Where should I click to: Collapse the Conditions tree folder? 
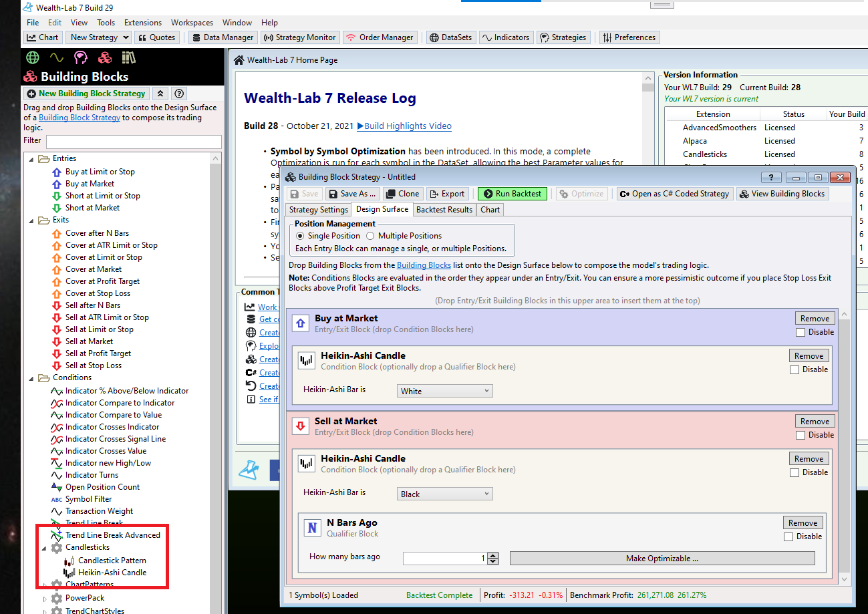pos(30,378)
